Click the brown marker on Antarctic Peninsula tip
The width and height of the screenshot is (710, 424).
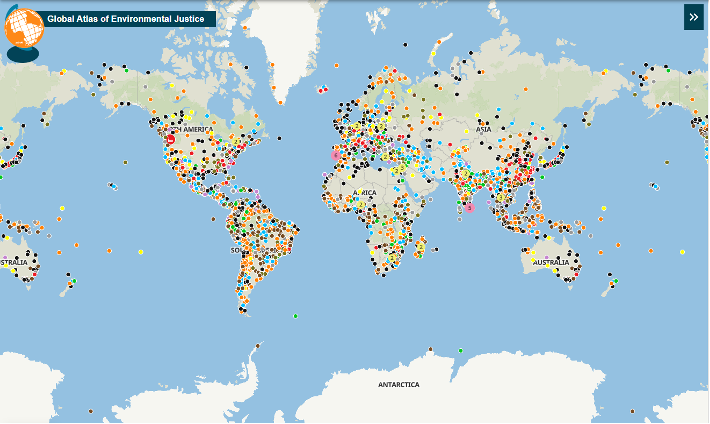click(257, 346)
